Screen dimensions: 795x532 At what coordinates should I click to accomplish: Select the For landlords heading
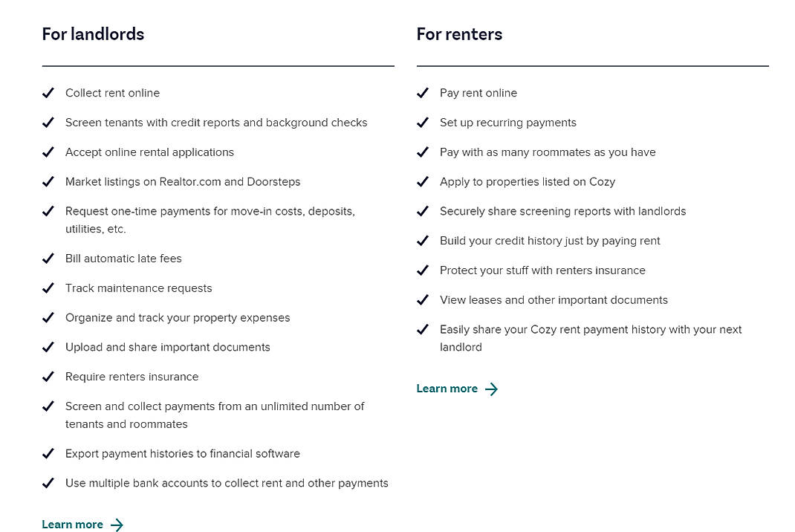pyautogui.click(x=93, y=34)
